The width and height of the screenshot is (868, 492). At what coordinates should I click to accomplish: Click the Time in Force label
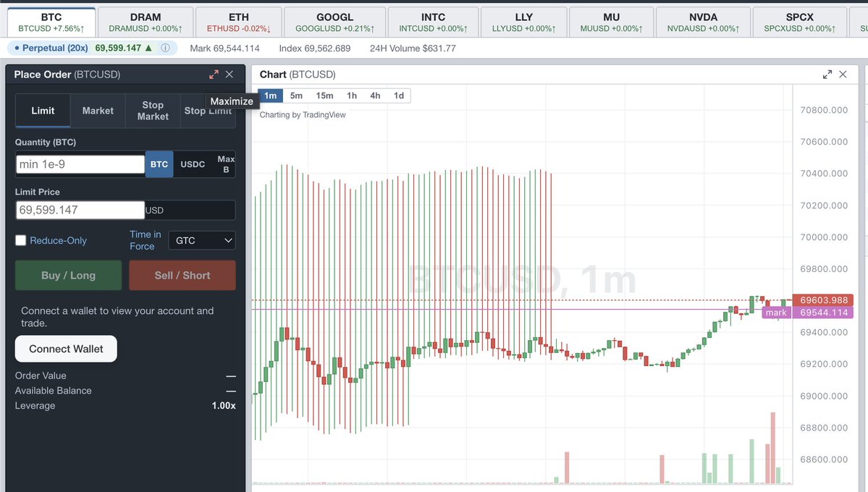145,240
